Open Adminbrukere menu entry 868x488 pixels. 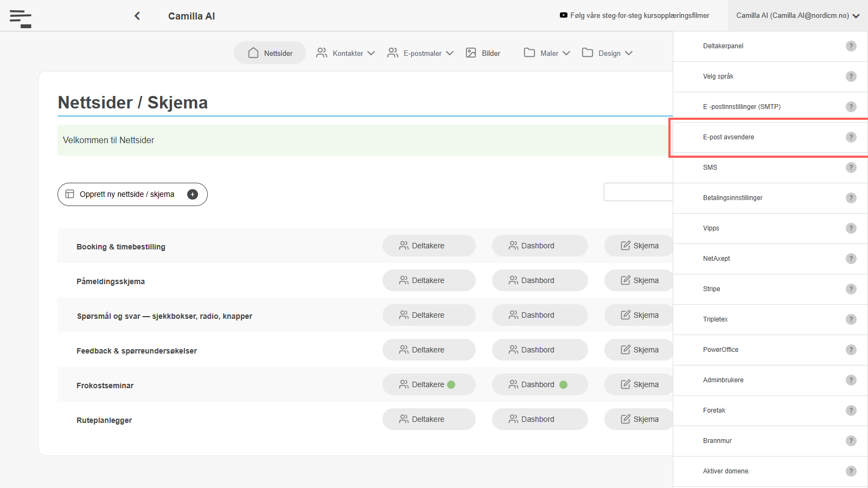coord(770,380)
